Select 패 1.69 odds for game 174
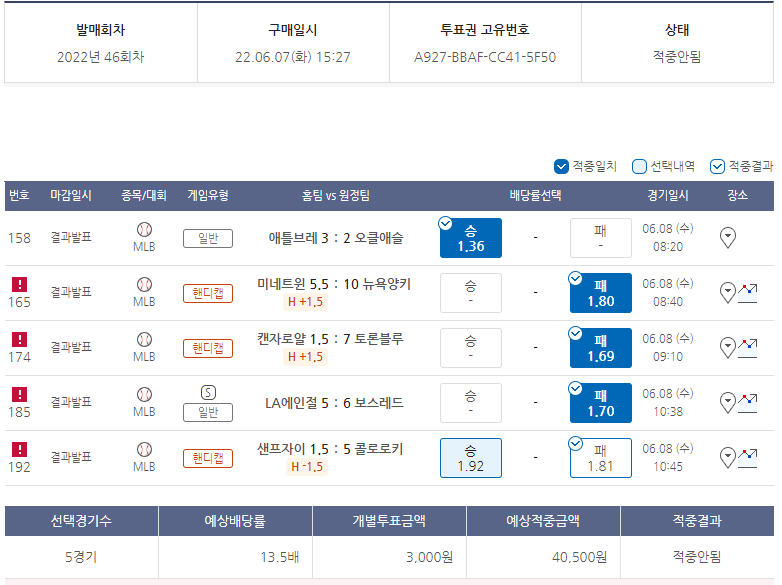This screenshot has width=782, height=585. pos(600,348)
